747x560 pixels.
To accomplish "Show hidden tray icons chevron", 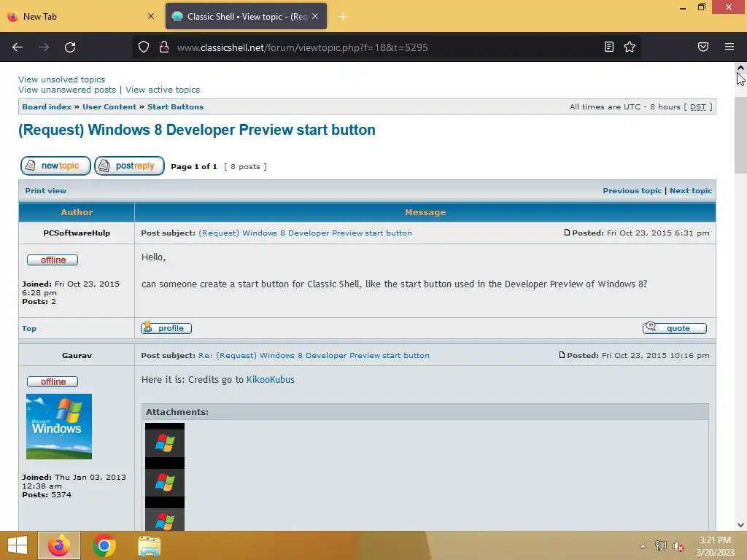I will click(643, 546).
